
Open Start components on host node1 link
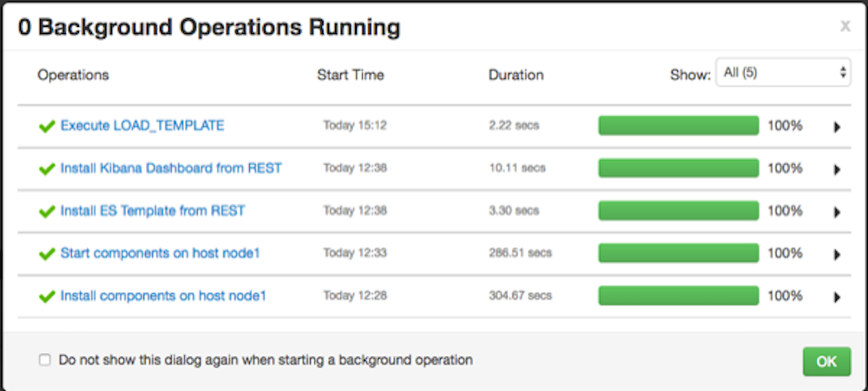coord(160,253)
